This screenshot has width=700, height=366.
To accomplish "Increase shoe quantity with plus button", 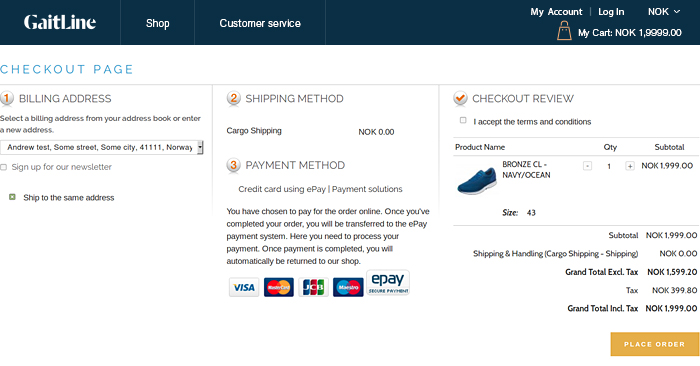I will point(630,166).
